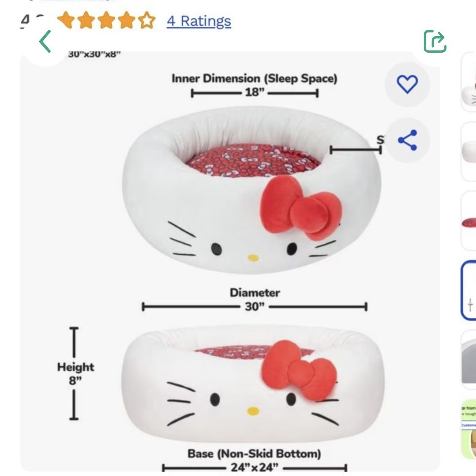Select the second white bed thumbnail

(469, 151)
